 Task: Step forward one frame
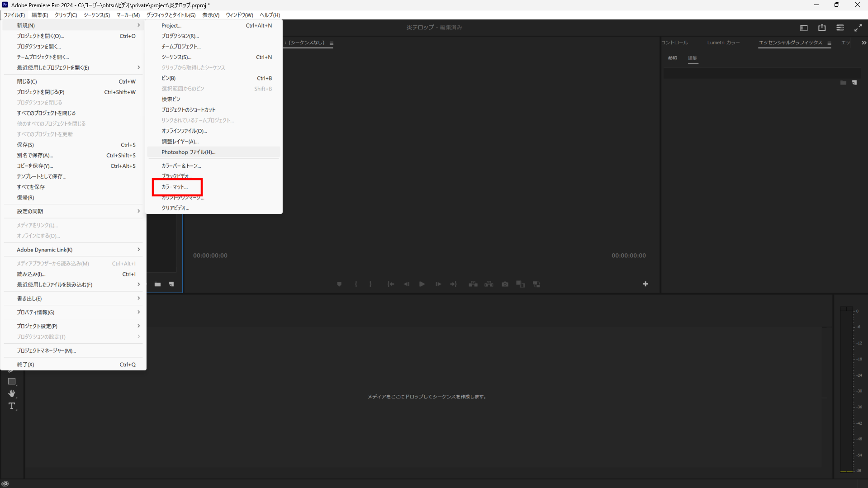(x=438, y=284)
